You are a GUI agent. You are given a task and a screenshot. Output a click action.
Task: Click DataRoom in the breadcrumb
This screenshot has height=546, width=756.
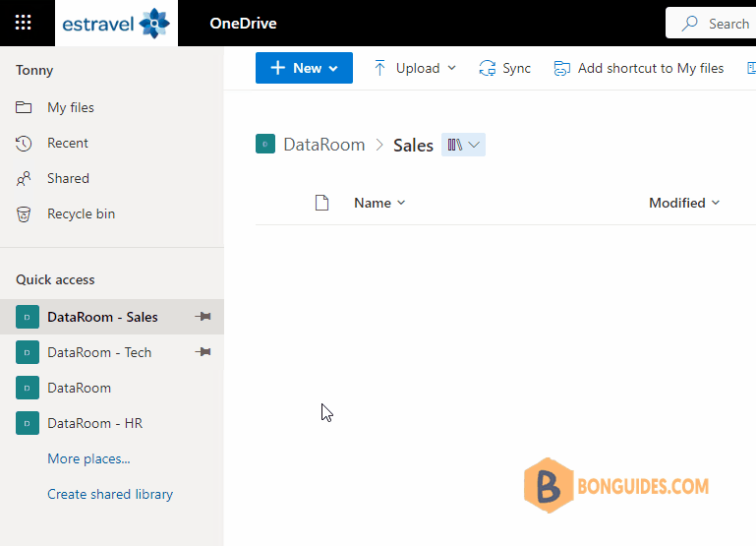point(324,145)
